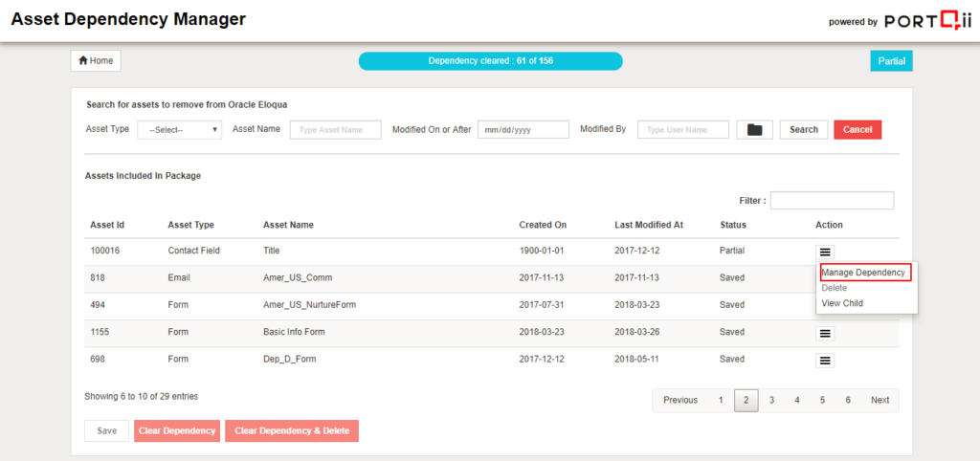This screenshot has height=461, width=980.
Task: Click the red Cancel button
Action: click(857, 130)
